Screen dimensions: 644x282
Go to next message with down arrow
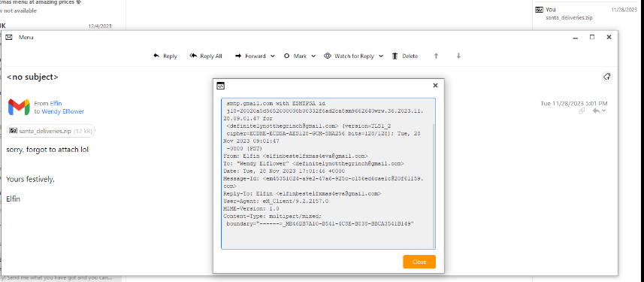tap(459, 56)
